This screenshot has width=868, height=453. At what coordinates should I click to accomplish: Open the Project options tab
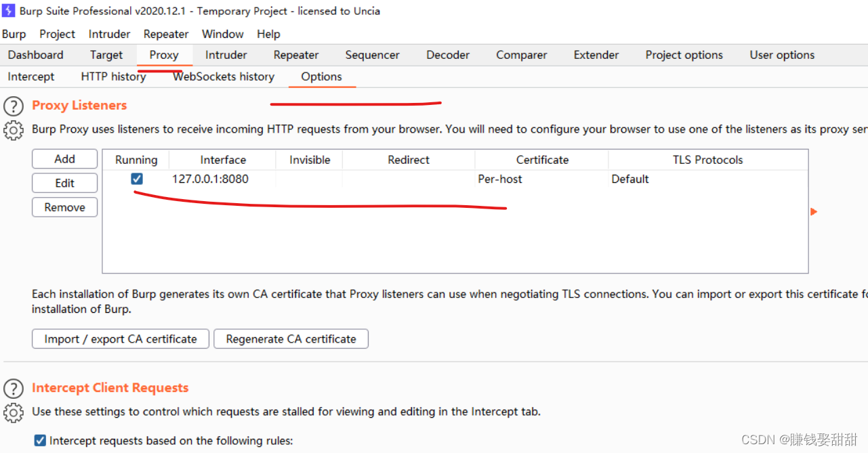click(x=684, y=55)
